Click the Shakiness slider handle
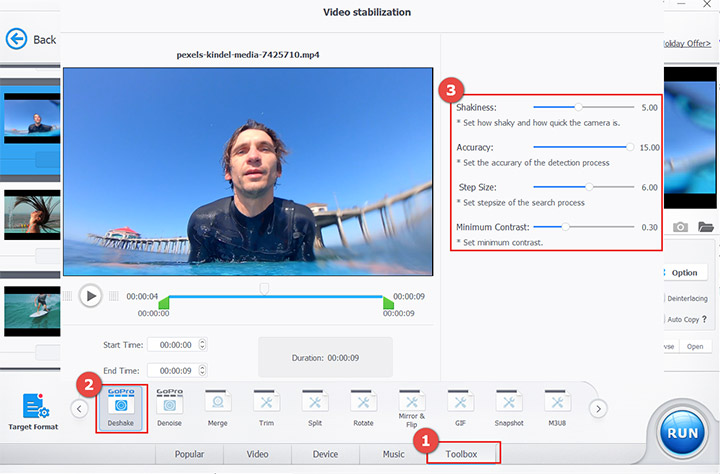This screenshot has width=720, height=474. pyautogui.click(x=579, y=107)
